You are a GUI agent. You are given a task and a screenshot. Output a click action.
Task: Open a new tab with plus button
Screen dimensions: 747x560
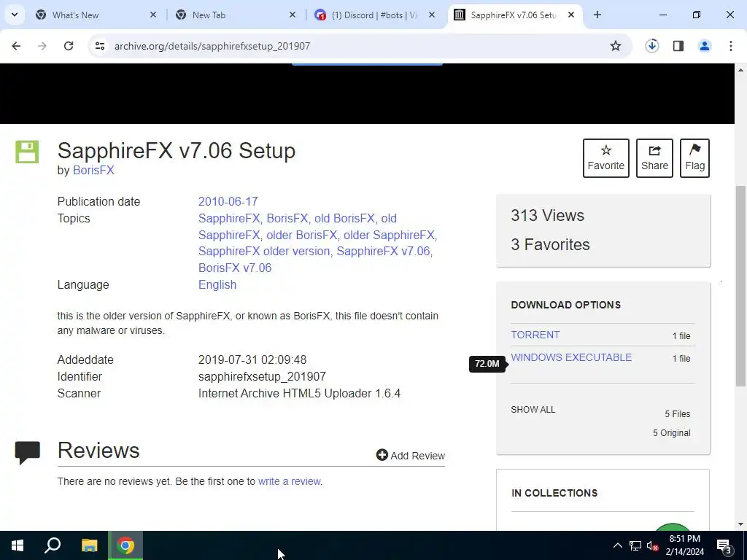click(597, 15)
